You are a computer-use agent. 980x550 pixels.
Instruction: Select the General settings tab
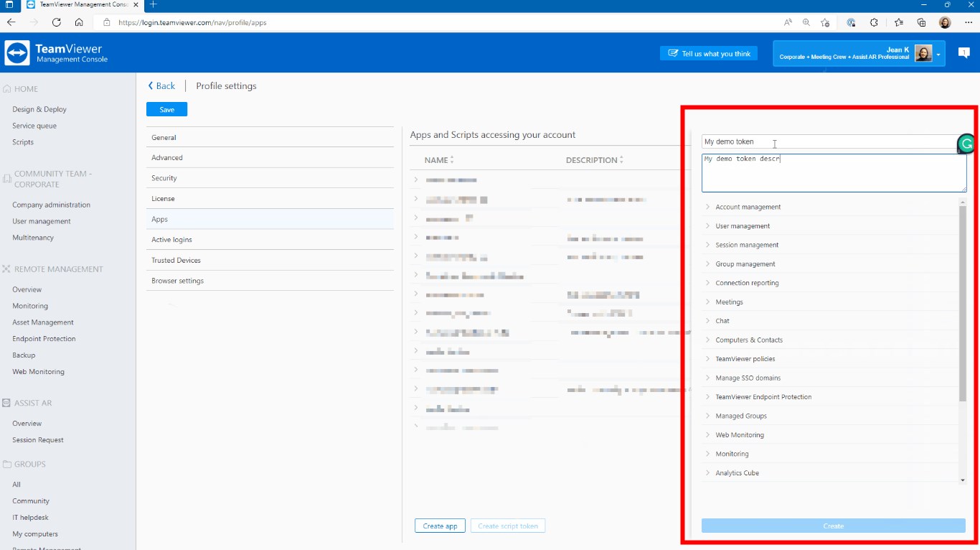[x=270, y=137]
